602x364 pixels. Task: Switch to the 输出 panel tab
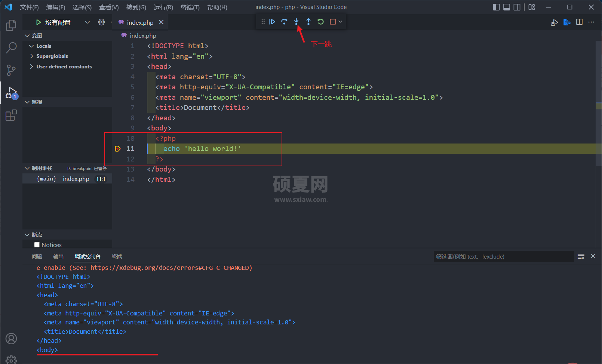tap(58, 256)
